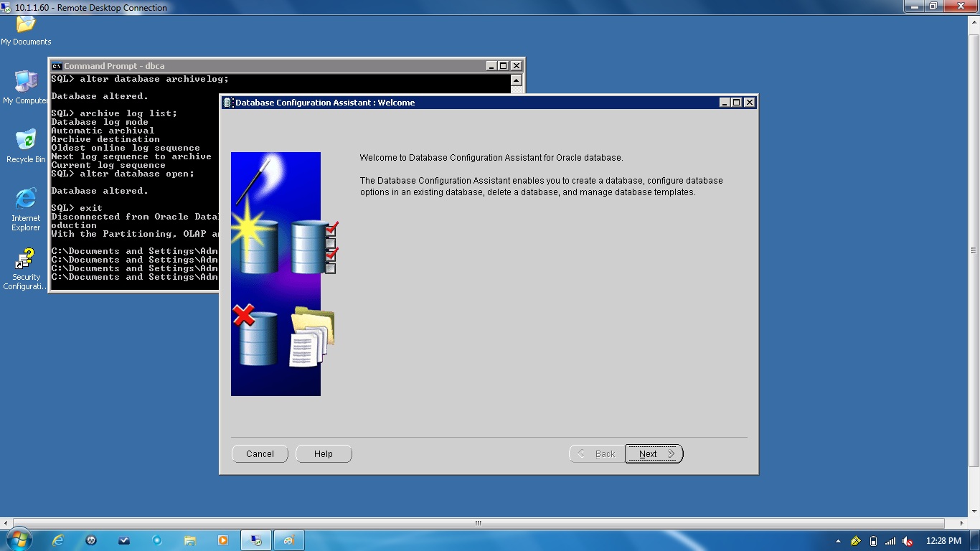Check battery status in the system tray
This screenshot has width=980, height=551.
point(873,540)
